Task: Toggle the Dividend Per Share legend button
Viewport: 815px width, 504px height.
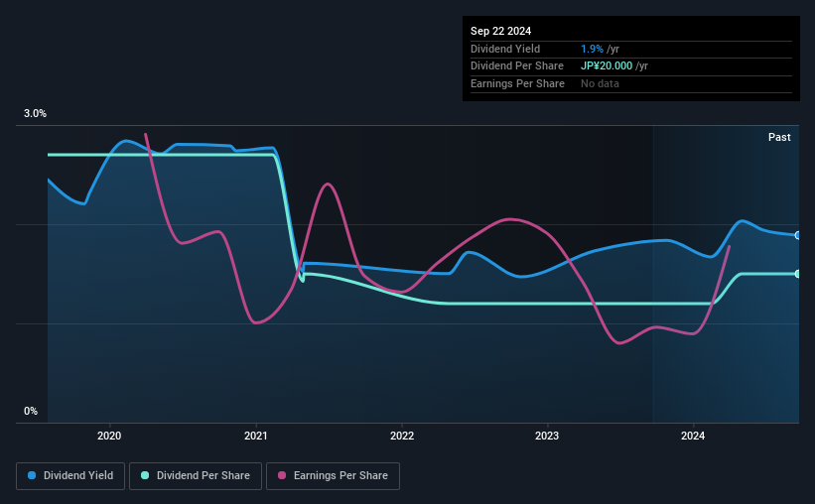Action: [x=196, y=475]
